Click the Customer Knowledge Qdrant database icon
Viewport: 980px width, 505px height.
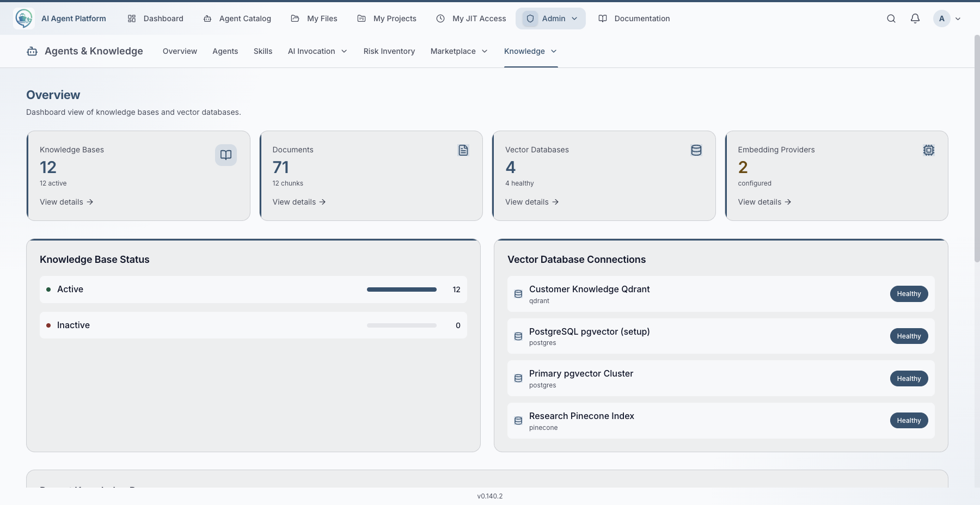[x=518, y=294]
